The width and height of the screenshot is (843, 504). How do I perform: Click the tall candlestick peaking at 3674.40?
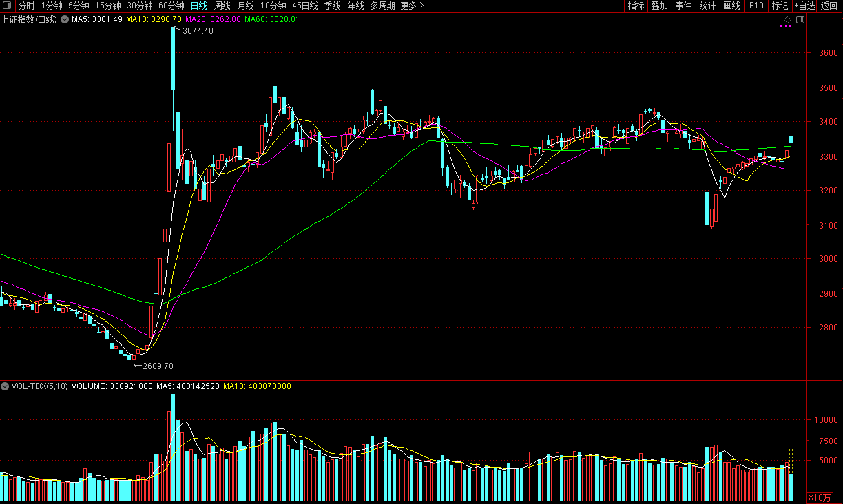click(x=173, y=59)
